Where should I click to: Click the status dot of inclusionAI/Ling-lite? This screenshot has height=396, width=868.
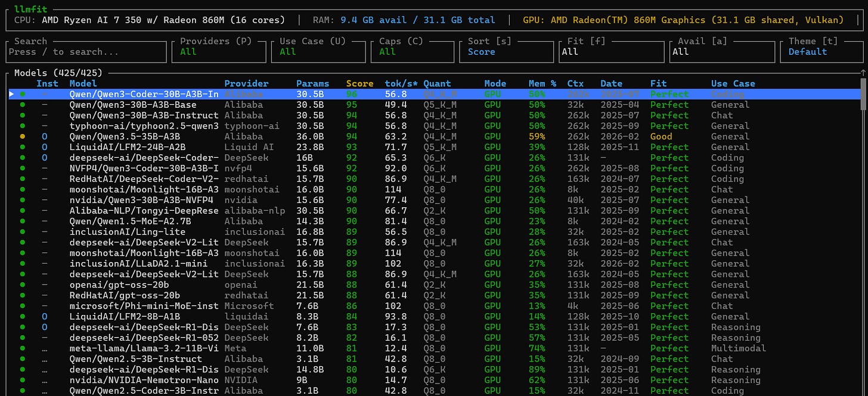click(23, 232)
